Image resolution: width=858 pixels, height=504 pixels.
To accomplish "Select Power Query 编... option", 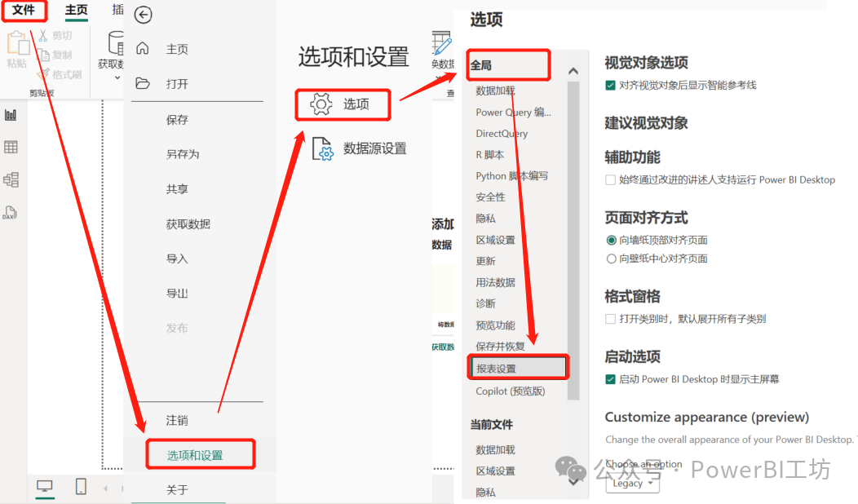I will pos(513,113).
